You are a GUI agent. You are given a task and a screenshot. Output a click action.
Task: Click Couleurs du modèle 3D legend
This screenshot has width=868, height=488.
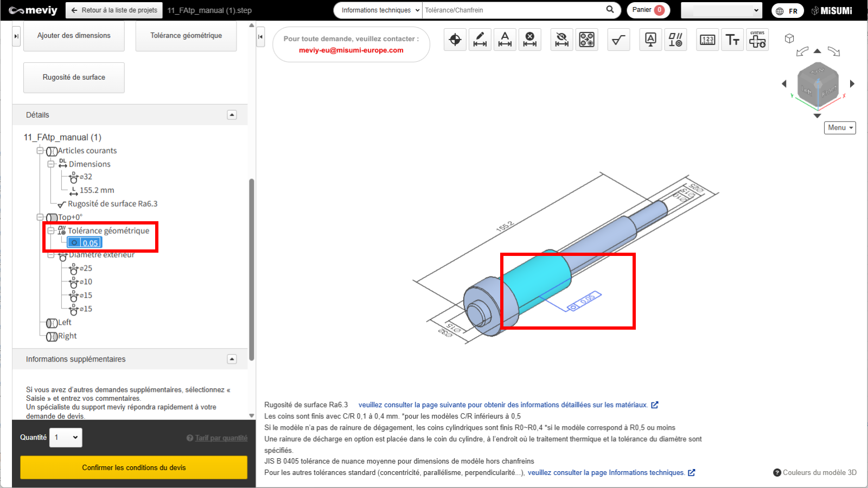tap(815, 473)
